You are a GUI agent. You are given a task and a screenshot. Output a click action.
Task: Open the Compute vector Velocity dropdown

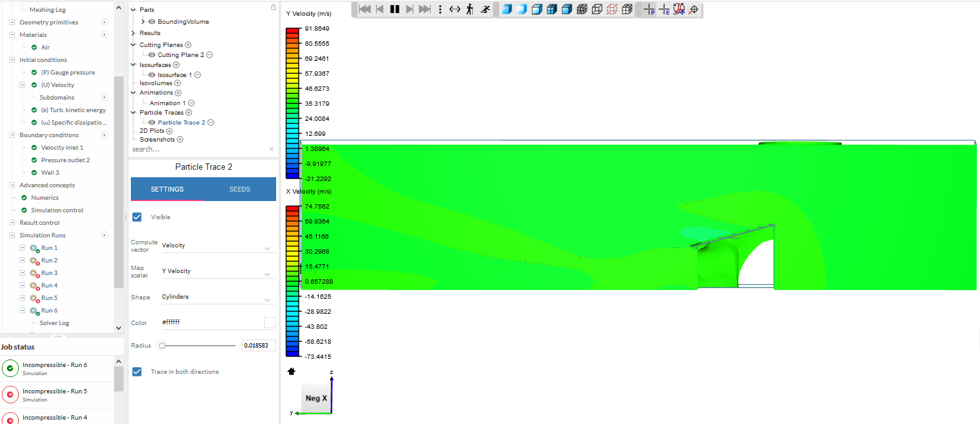[x=218, y=246]
